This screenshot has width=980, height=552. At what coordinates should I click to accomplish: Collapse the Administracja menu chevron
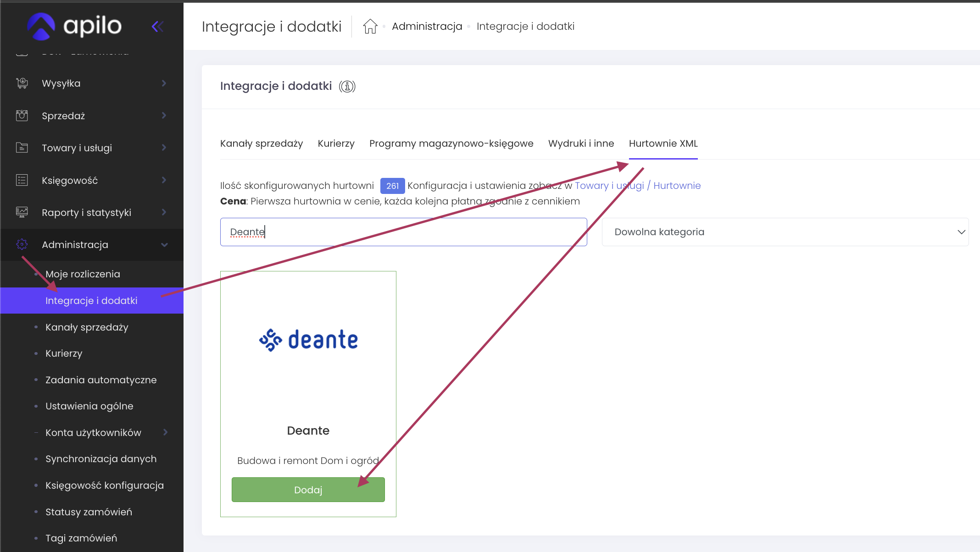164,245
